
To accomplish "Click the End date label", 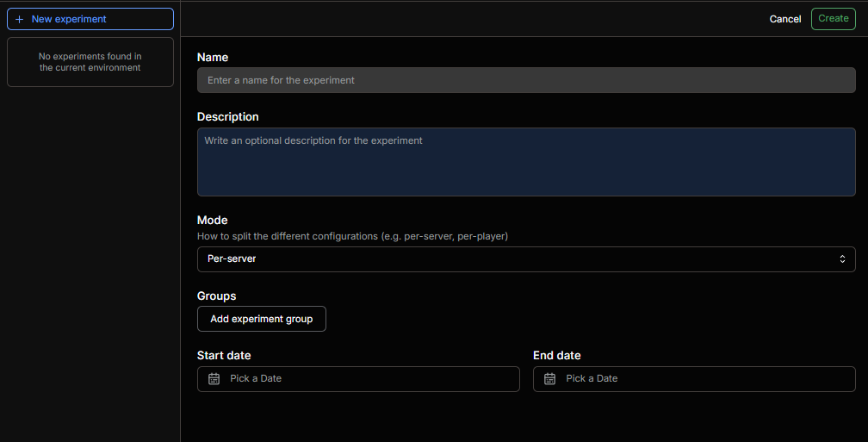I will pos(557,356).
